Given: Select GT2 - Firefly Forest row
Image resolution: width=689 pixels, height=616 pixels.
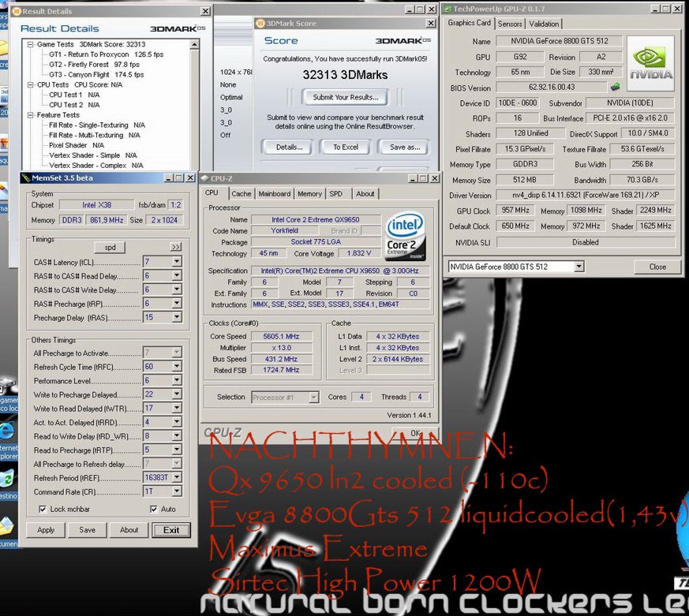Looking at the screenshot, I should pyautogui.click(x=95, y=65).
